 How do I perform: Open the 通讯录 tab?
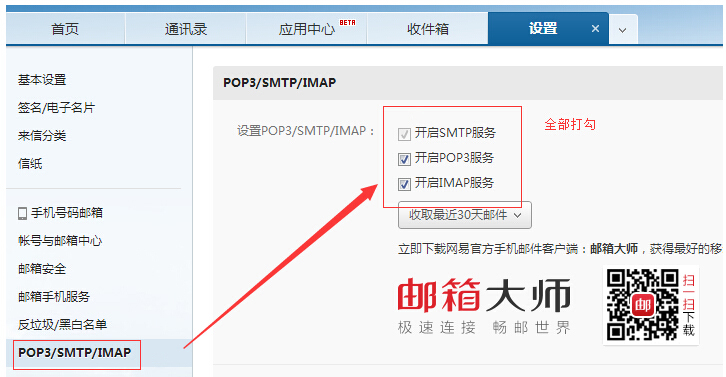(186, 29)
